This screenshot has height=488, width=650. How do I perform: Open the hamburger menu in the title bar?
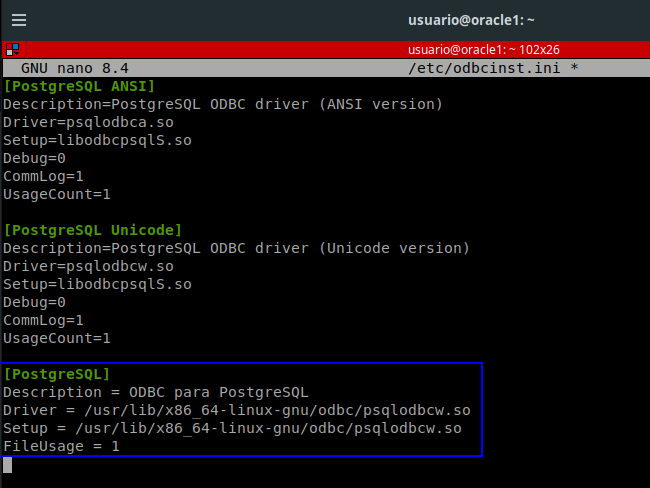(19, 20)
